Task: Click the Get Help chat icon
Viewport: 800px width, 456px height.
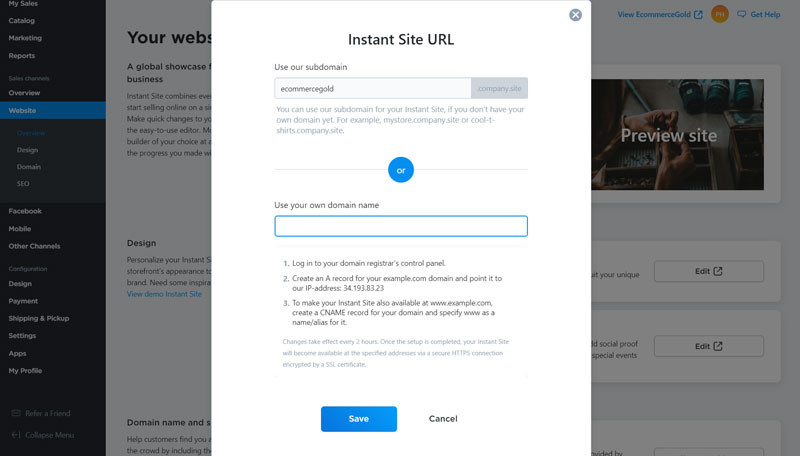Action: tap(741, 14)
